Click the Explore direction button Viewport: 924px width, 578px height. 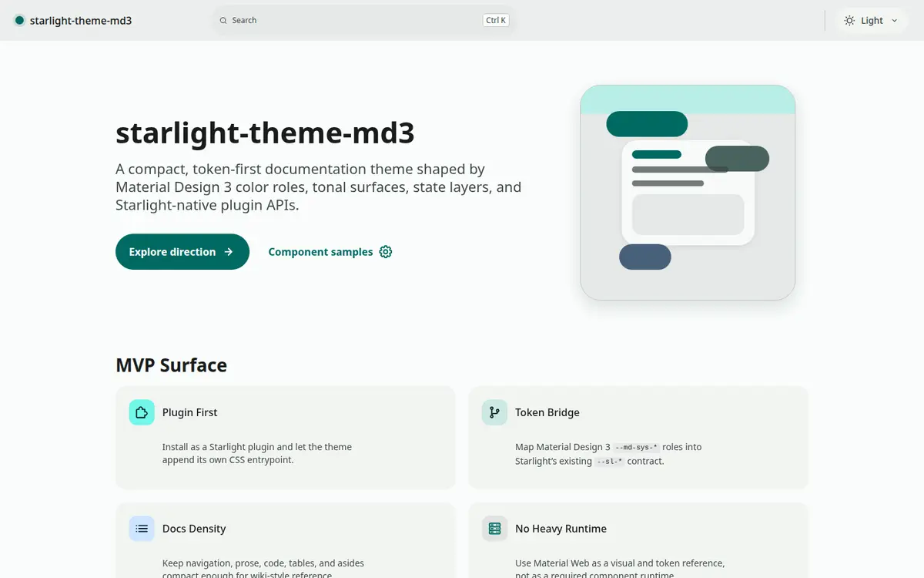(x=182, y=252)
